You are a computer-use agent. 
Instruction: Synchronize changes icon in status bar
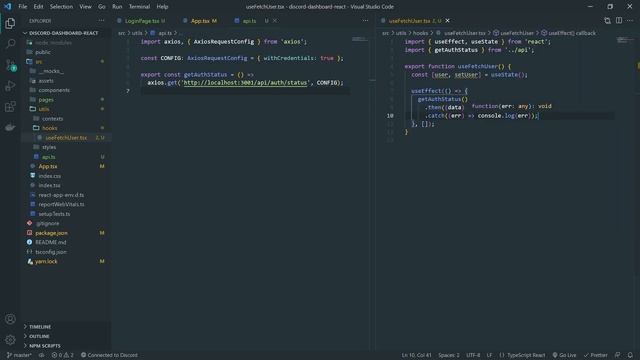[x=42, y=355]
